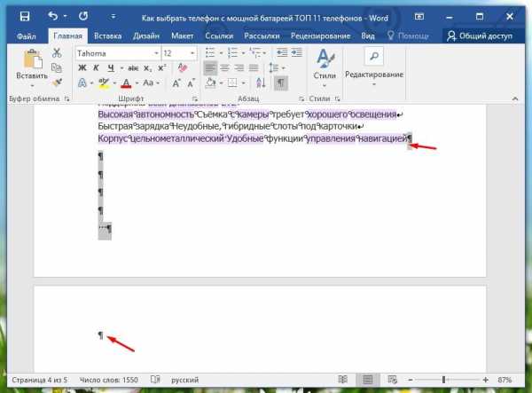This screenshot has width=532, height=393.
Task: Click the Cut scissors icon
Action: (x=57, y=53)
